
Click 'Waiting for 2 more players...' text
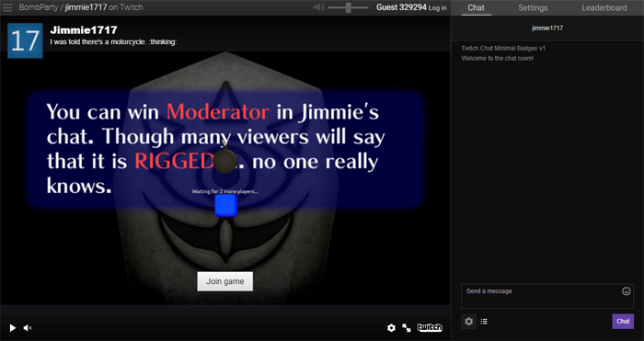point(224,191)
